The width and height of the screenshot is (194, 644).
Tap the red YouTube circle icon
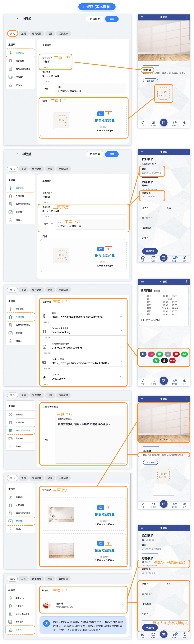(176, 354)
